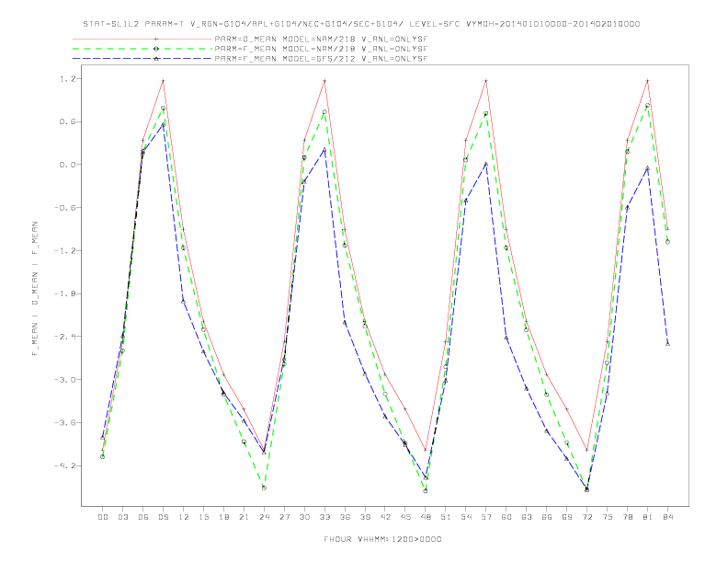This screenshot has width=728, height=563.
Task: Click the green circle data point at hour 42
Action: [x=385, y=394]
